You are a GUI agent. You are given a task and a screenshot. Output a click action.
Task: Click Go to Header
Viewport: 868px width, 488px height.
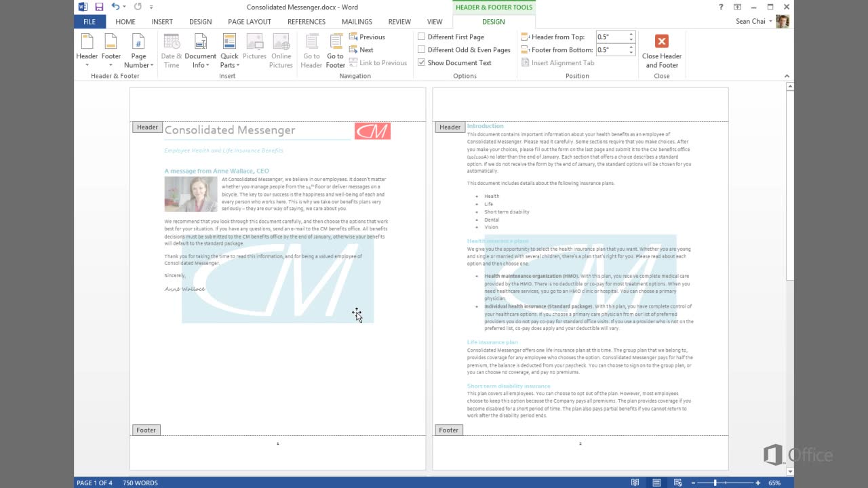(x=311, y=50)
